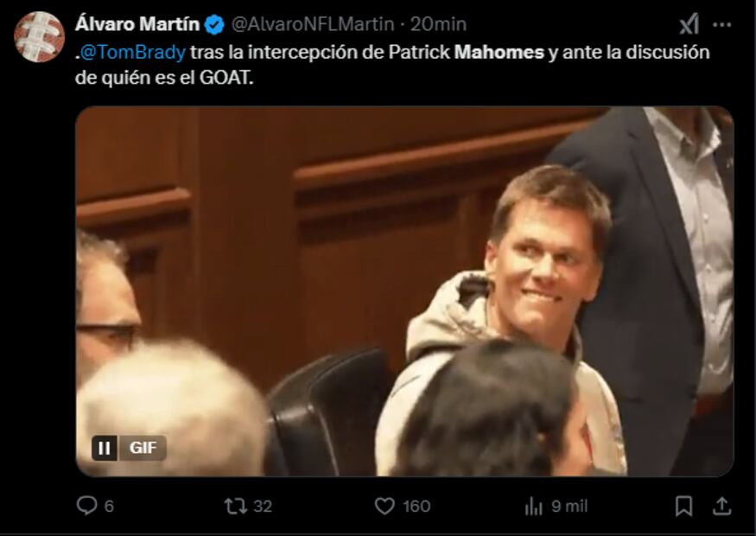Screen dimensions: 756x536
Task: Click the Álvaro Martín display name
Action: (137, 24)
